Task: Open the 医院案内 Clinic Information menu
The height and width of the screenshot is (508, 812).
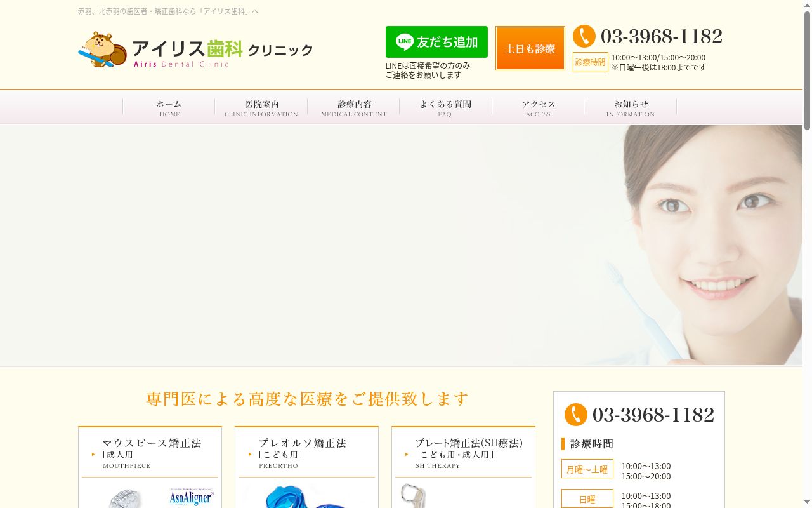Action: tap(261, 107)
